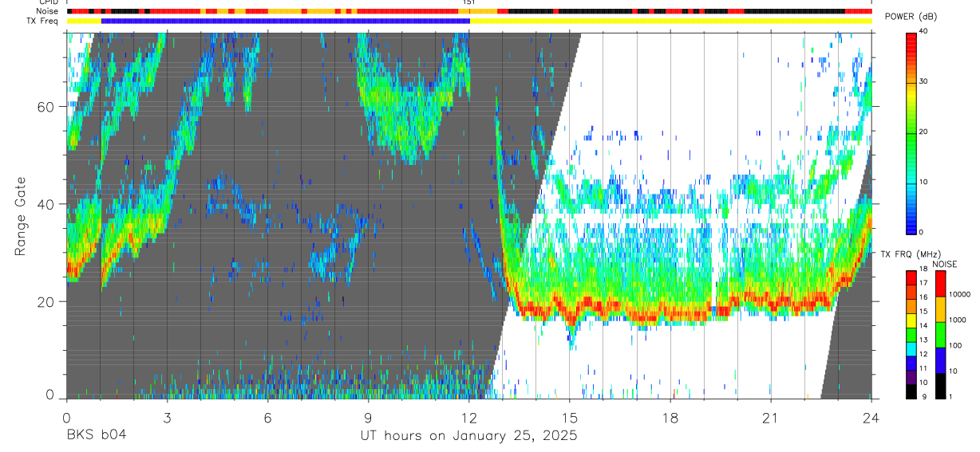Pick the green segment of NOISE scale
Image resolution: width=980 pixels, height=452 pixels.
[940, 335]
